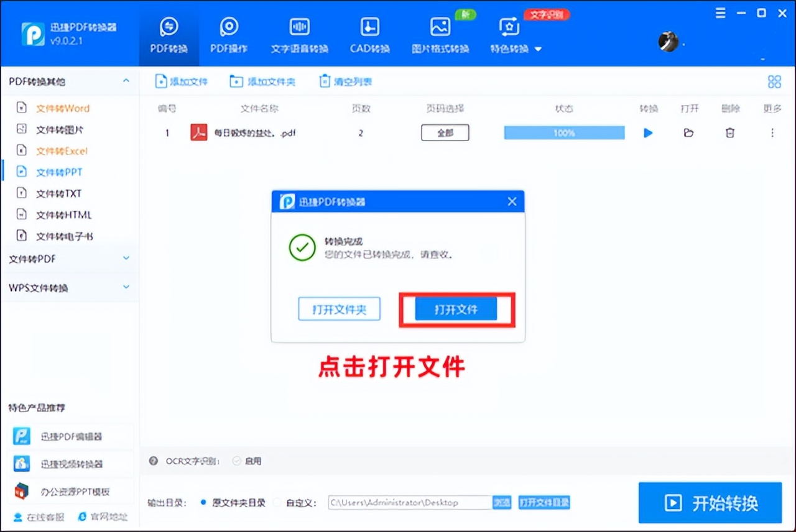Click 清空列表 to clear the list
The image size is (796, 532).
pos(345,81)
